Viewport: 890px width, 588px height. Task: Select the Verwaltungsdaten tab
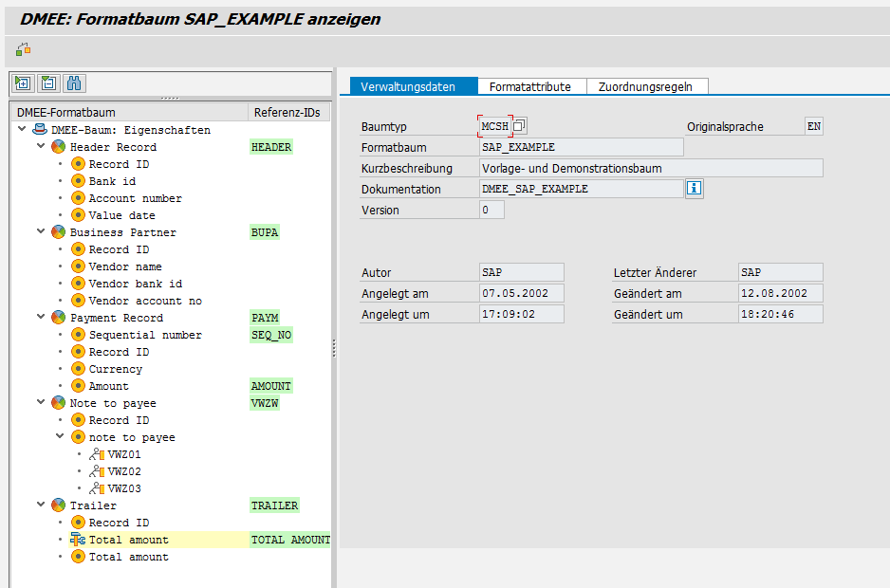click(408, 86)
